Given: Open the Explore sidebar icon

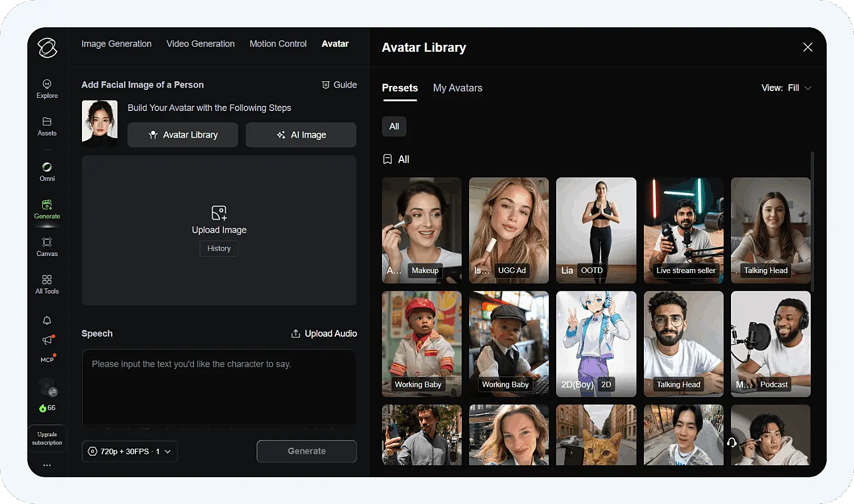Looking at the screenshot, I should coord(47,89).
